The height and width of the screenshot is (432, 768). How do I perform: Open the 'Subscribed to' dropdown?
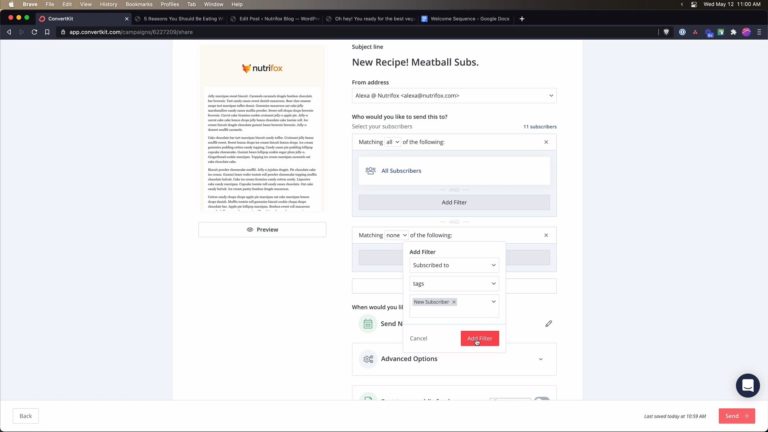pos(454,265)
